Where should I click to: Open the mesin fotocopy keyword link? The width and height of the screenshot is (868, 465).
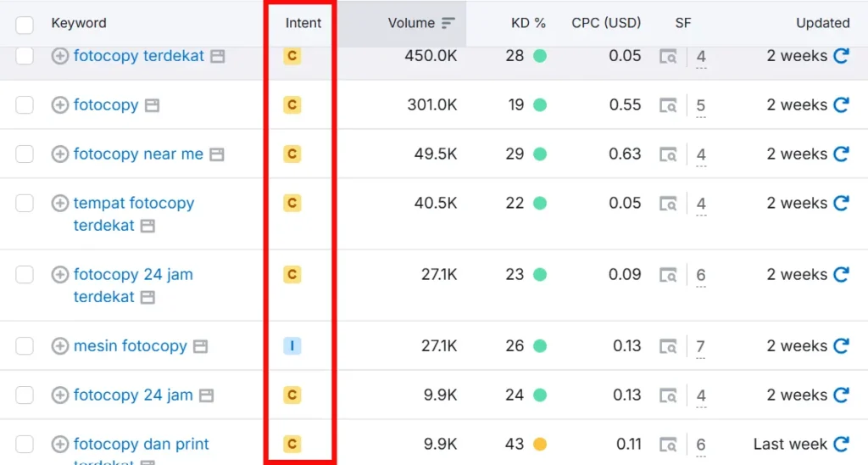pyautogui.click(x=130, y=346)
